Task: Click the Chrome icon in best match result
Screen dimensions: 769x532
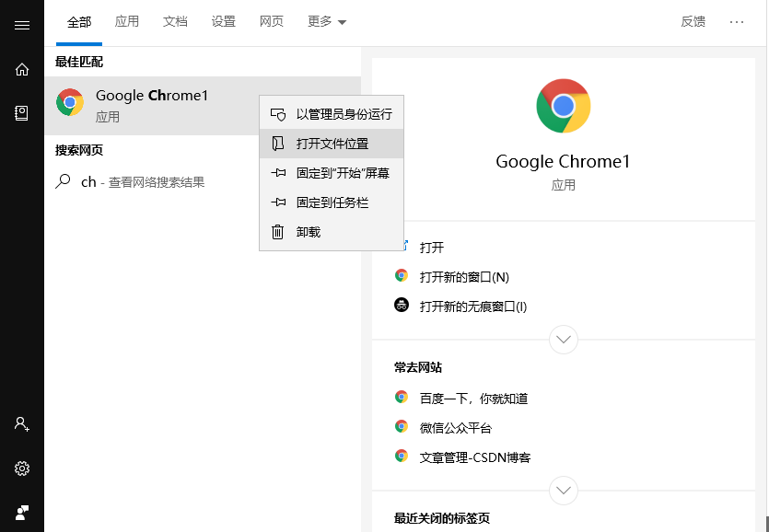Action: click(x=70, y=102)
